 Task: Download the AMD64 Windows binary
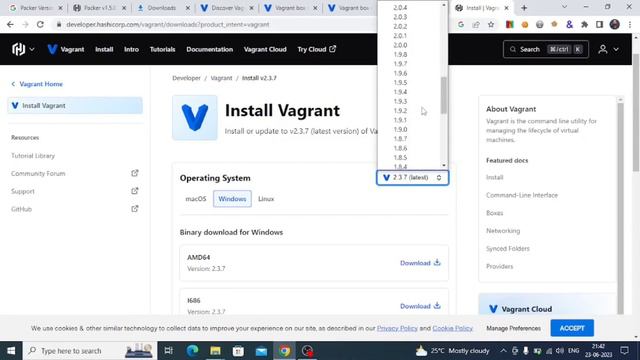pos(420,263)
